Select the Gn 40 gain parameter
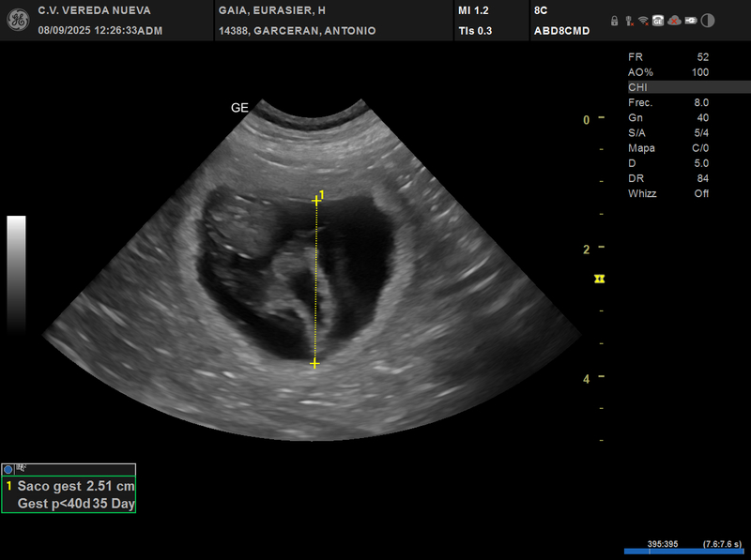751x560 pixels. coord(668,117)
